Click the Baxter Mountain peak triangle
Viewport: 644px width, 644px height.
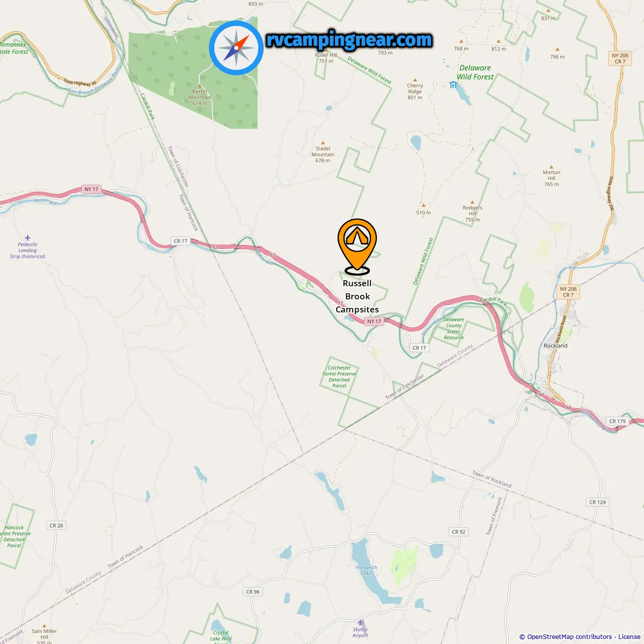[200, 86]
